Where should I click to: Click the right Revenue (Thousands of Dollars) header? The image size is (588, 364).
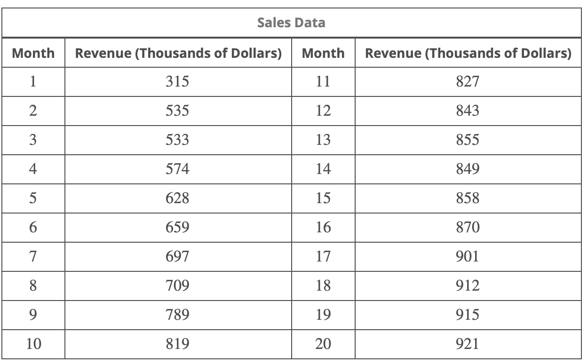pyautogui.click(x=468, y=53)
